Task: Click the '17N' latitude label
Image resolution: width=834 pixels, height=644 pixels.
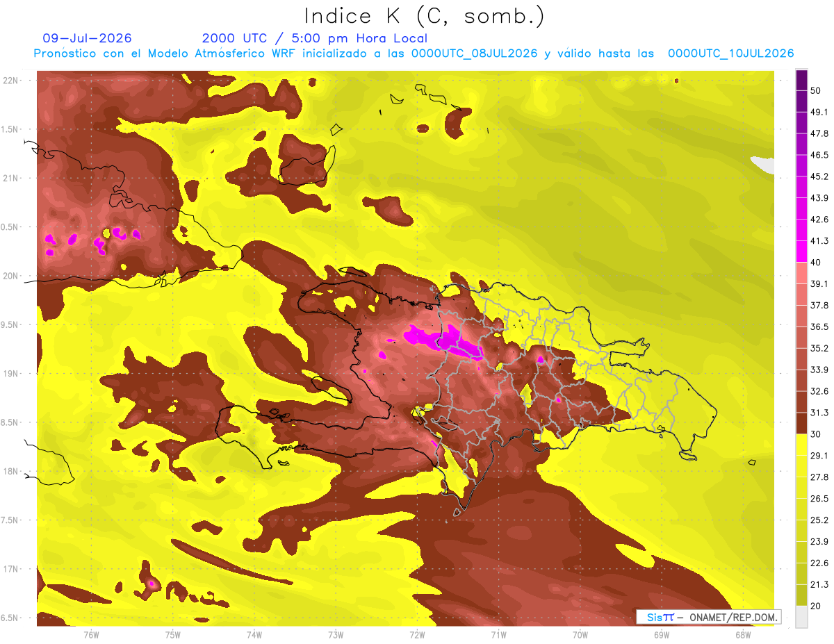Action: [x=10, y=569]
